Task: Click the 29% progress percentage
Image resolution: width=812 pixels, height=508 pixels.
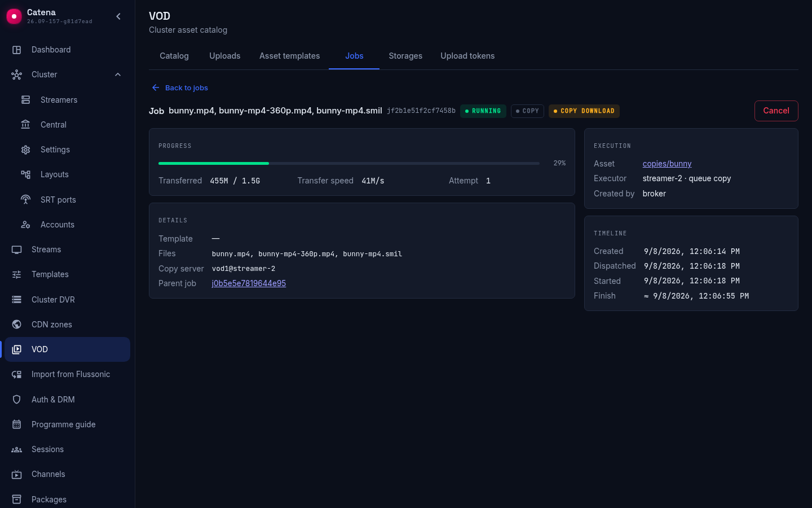Action: click(559, 163)
